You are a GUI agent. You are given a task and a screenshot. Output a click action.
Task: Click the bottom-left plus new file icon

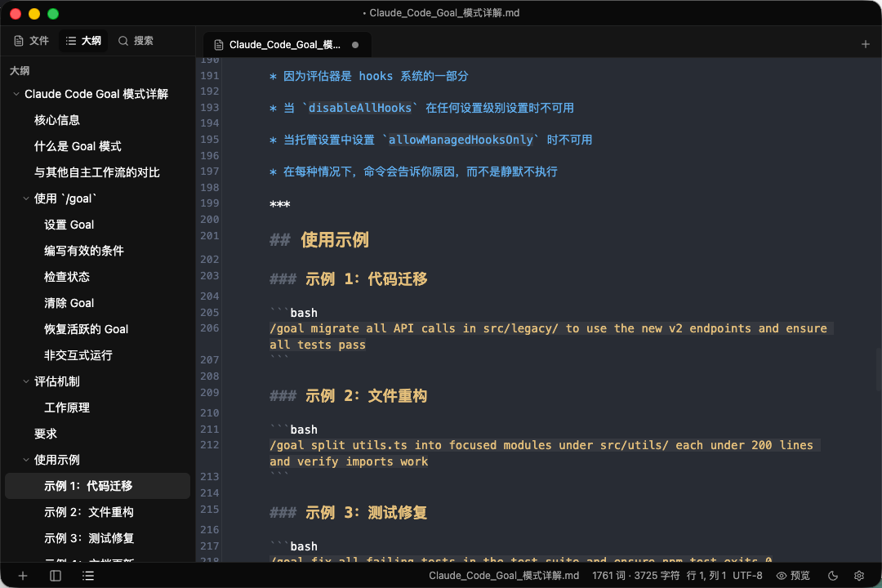tap(23, 576)
